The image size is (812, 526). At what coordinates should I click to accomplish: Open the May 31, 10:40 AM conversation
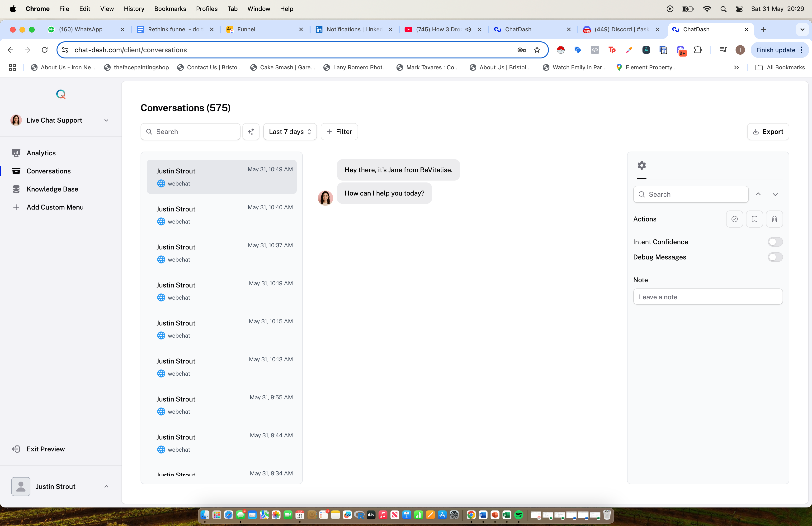point(222,215)
